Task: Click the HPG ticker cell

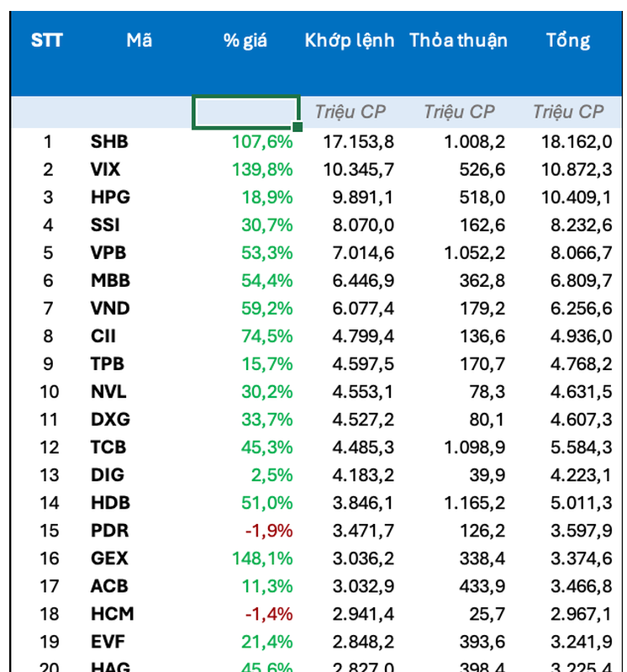Action: coord(110,197)
